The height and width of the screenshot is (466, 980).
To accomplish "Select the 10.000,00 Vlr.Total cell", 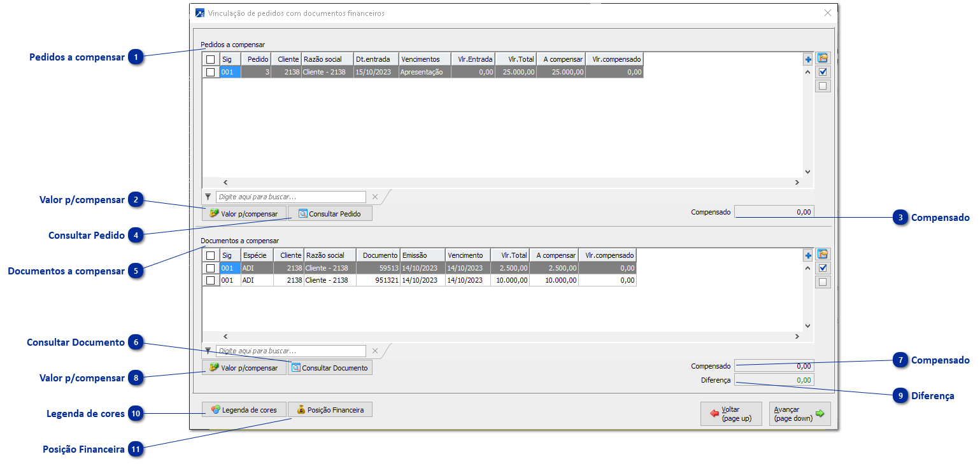I will click(510, 280).
